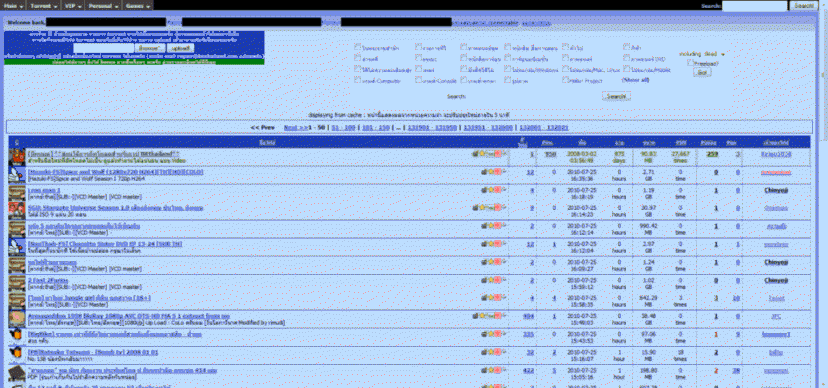Screen dimensions: 828x388
Task: Click the star icon in the Stargate Universe row
Action: 481,207
